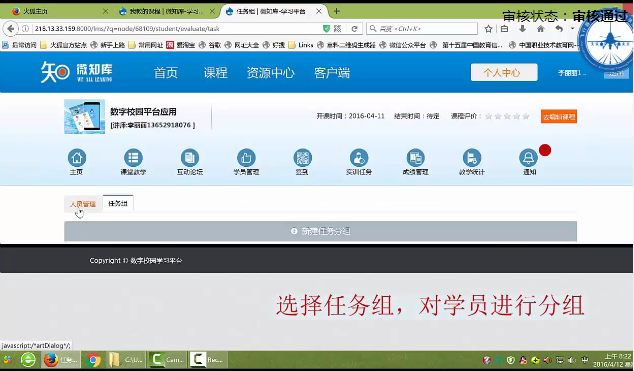The image size is (634, 371).
Task: Open the bookmarks list icon in toolbar
Action: 505,29
